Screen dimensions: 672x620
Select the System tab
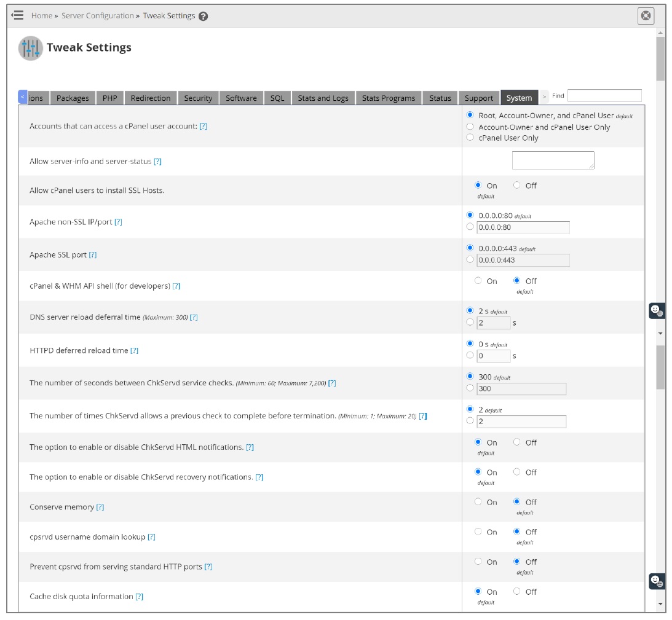tap(519, 98)
